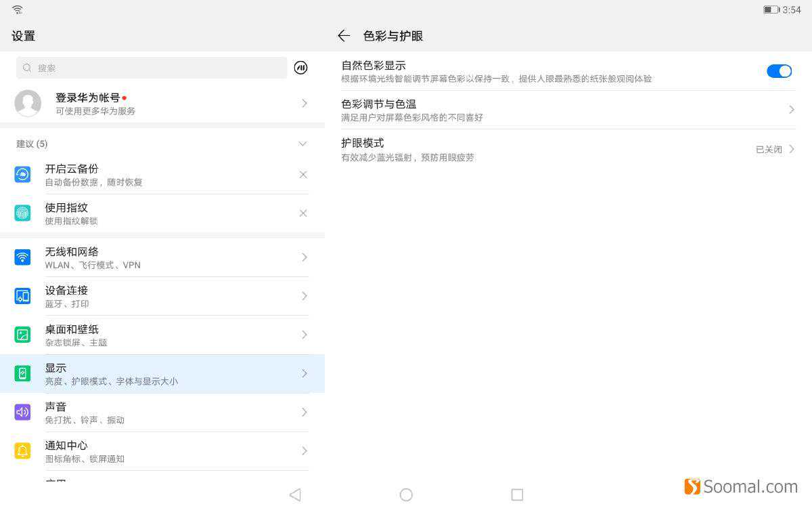Tap the back arrow beside 色彩与护眼
The image size is (812, 508).
[344, 36]
